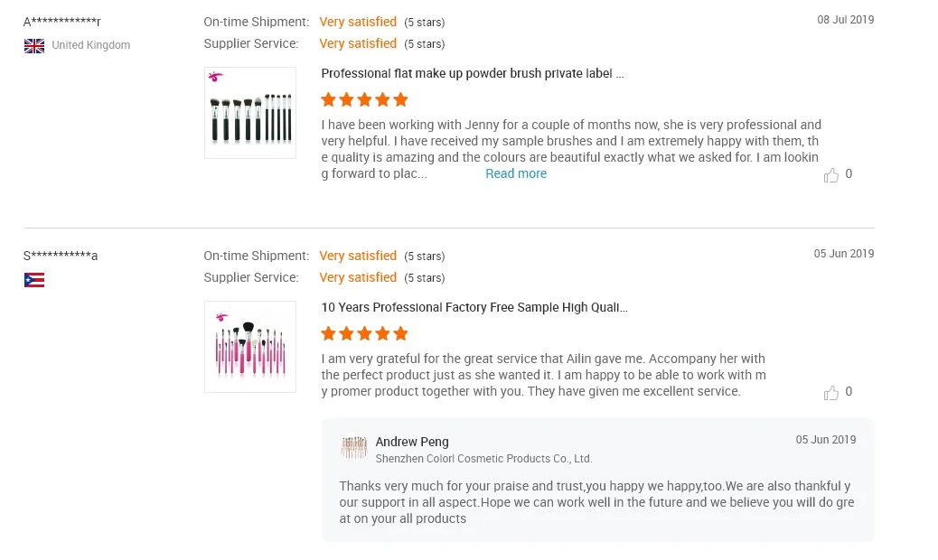Open 'Professional flat make up powder brush' product link
The image size is (938, 560).
(473, 73)
